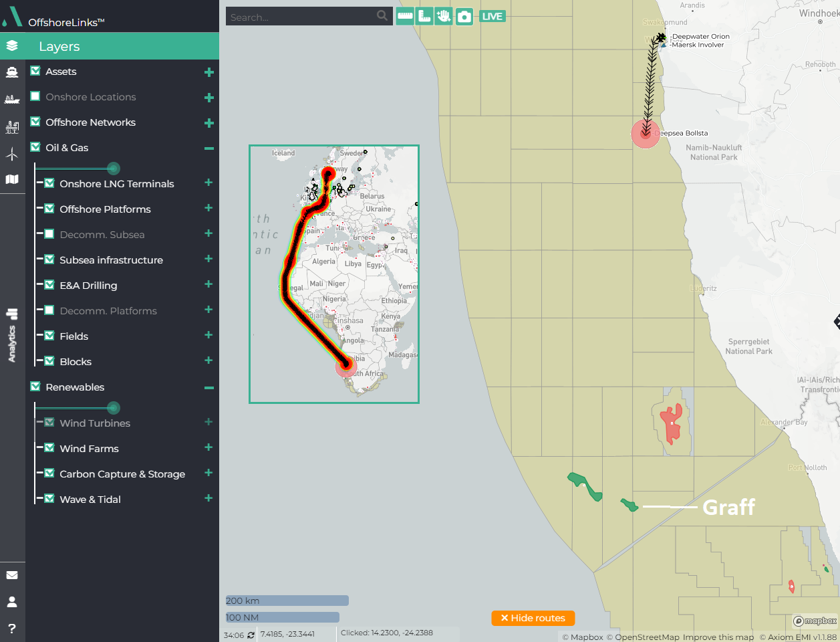This screenshot has height=642, width=840.
Task: Adjust the Oil & Gas opacity slider handle
Action: coord(114,169)
